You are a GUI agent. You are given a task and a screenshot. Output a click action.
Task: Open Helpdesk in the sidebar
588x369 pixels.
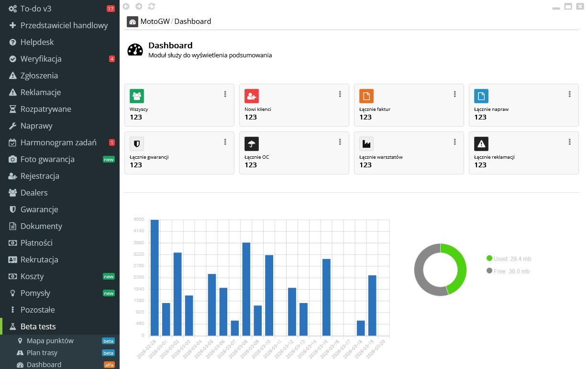pos(37,42)
